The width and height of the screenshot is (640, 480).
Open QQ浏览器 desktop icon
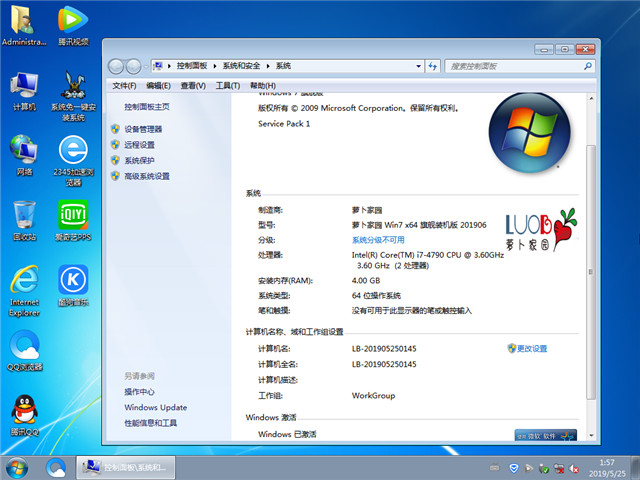24,351
